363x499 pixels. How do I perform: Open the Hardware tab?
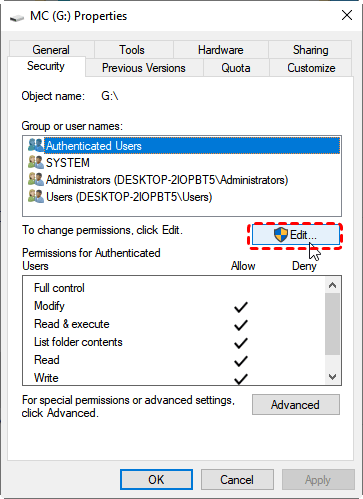[221, 50]
